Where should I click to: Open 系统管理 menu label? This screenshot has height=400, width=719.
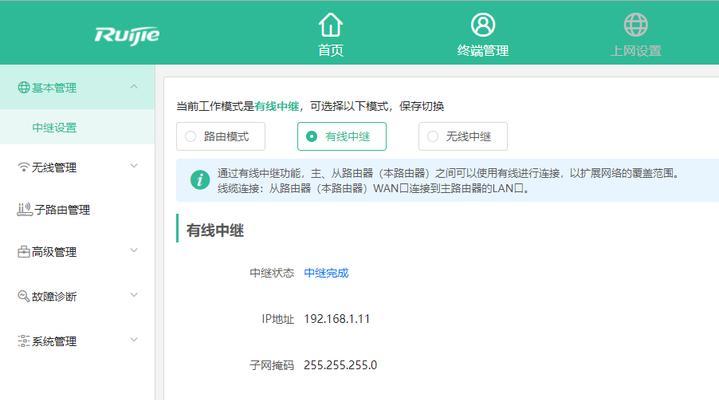point(54,341)
